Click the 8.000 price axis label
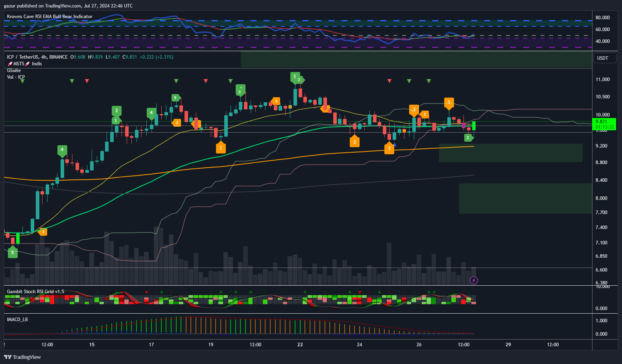 601,198
